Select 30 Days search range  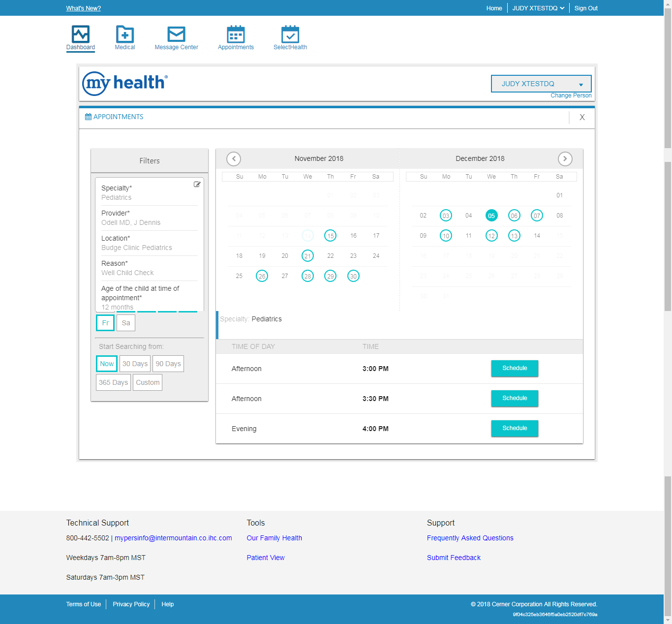(135, 364)
